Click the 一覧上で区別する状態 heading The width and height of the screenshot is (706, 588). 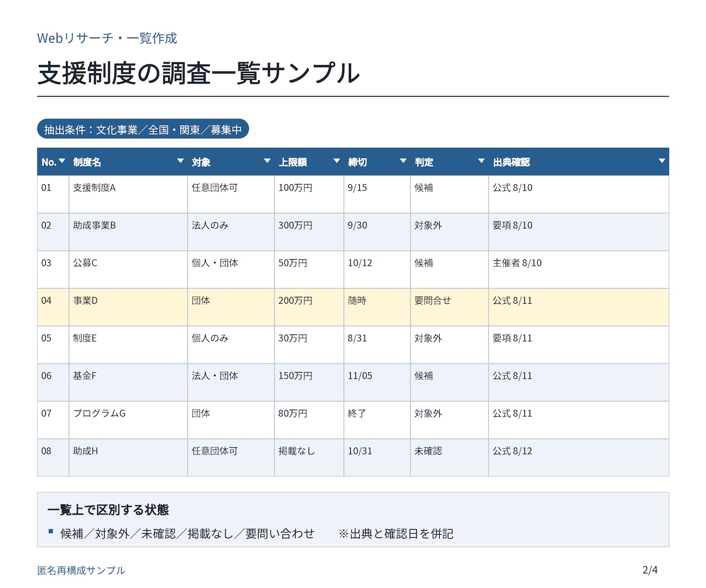[108, 510]
